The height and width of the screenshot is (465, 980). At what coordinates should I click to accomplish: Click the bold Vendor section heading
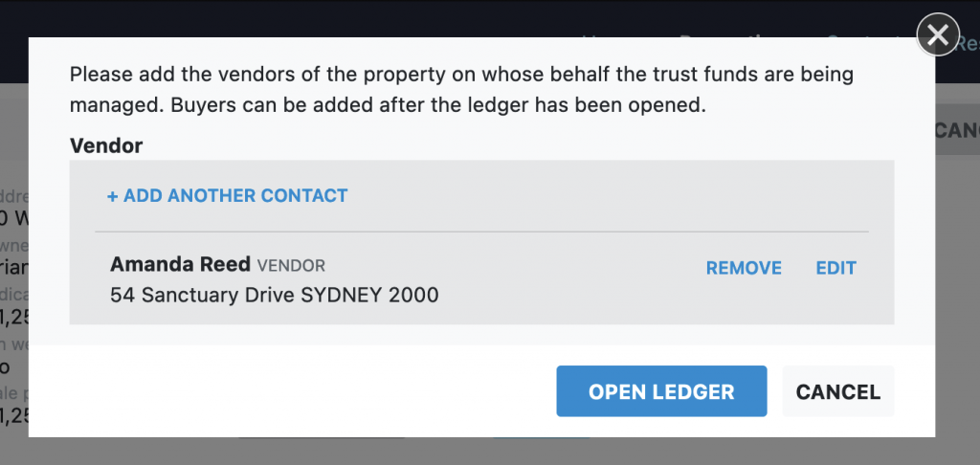(106, 145)
